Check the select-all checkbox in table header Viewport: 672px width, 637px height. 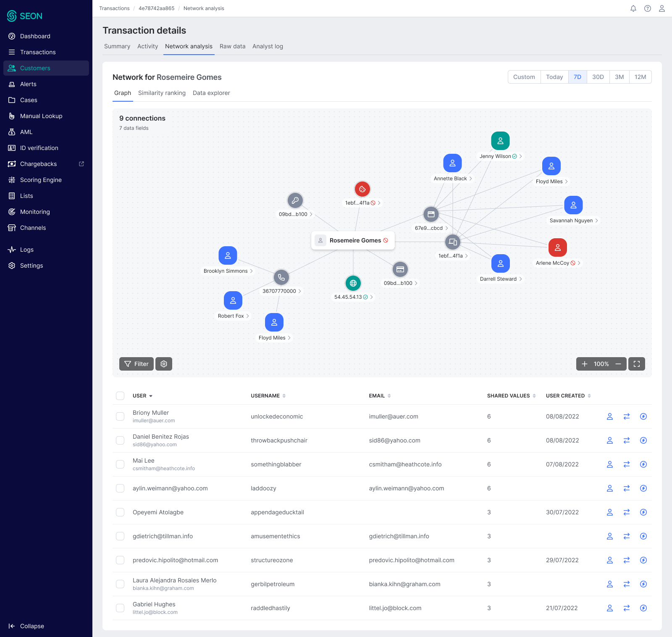point(120,396)
